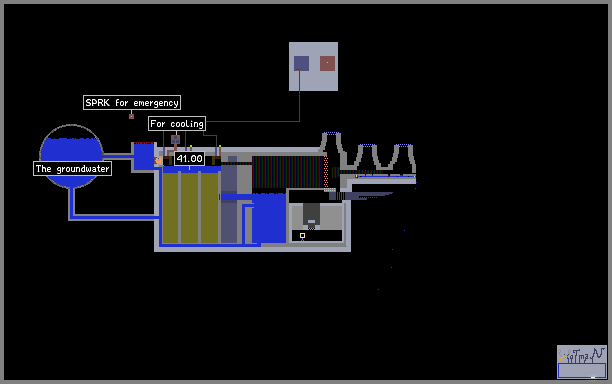Click the square blue water tank beside groundwater sphere
The image size is (612, 384).
(144, 156)
